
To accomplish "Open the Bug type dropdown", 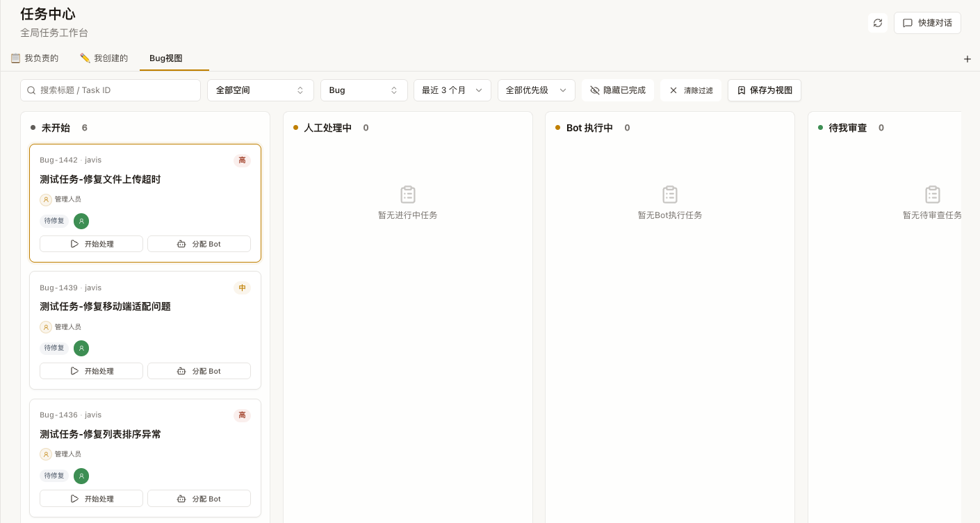I will pos(364,90).
